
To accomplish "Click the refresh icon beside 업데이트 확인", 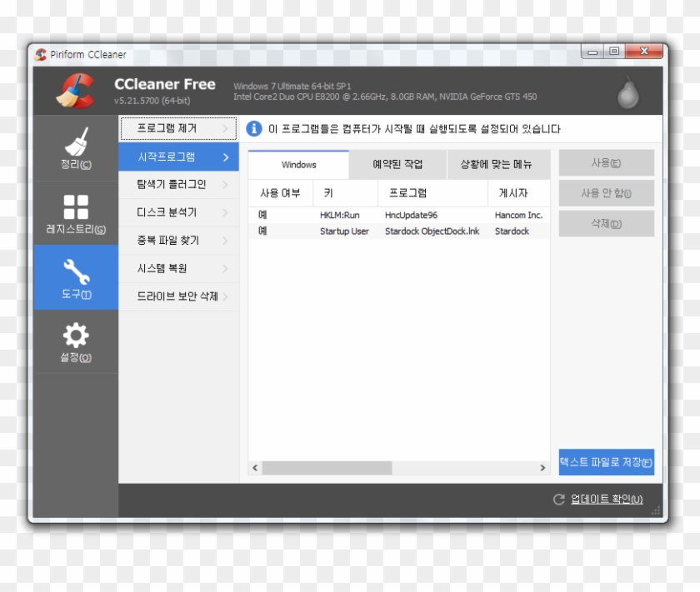I will click(x=556, y=500).
